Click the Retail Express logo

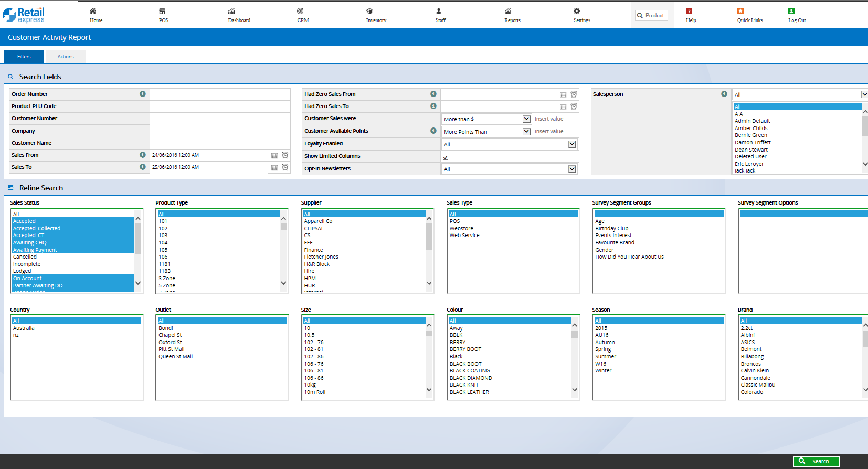click(24, 15)
